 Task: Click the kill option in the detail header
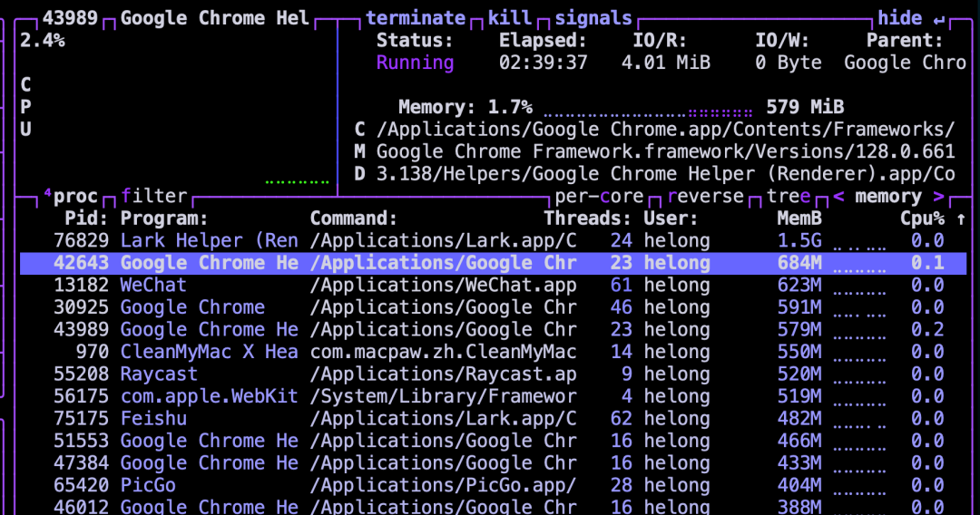(510, 18)
